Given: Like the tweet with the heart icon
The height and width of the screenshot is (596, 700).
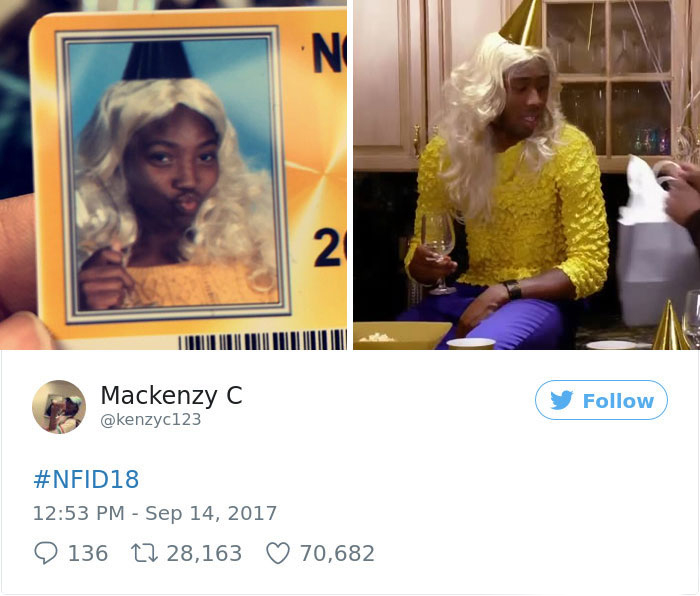Looking at the screenshot, I should (278, 553).
